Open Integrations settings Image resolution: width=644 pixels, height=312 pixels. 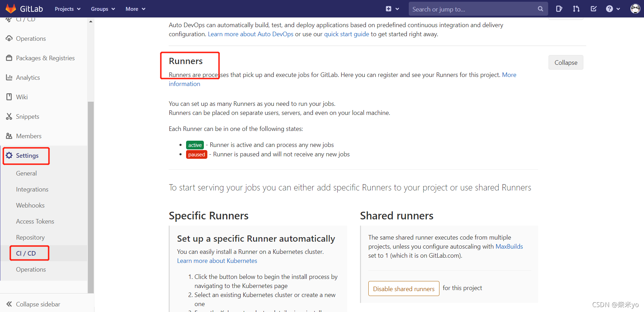pos(32,189)
